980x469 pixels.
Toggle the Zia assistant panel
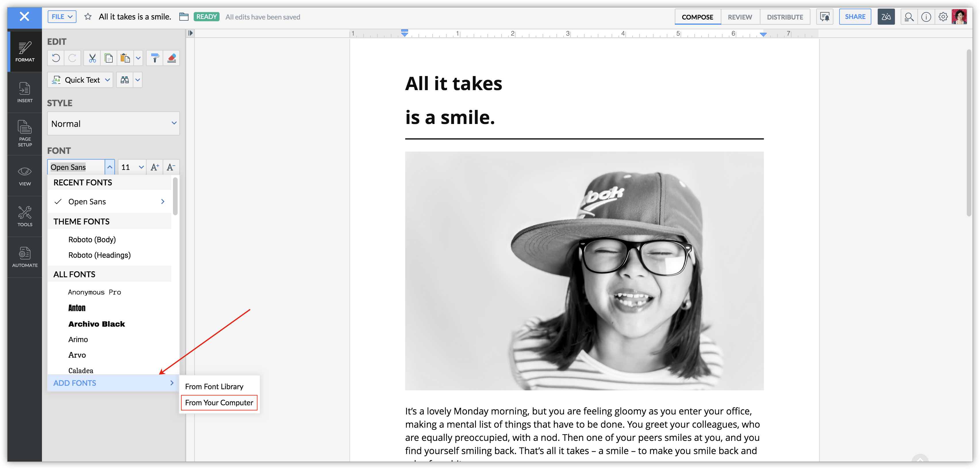click(886, 16)
